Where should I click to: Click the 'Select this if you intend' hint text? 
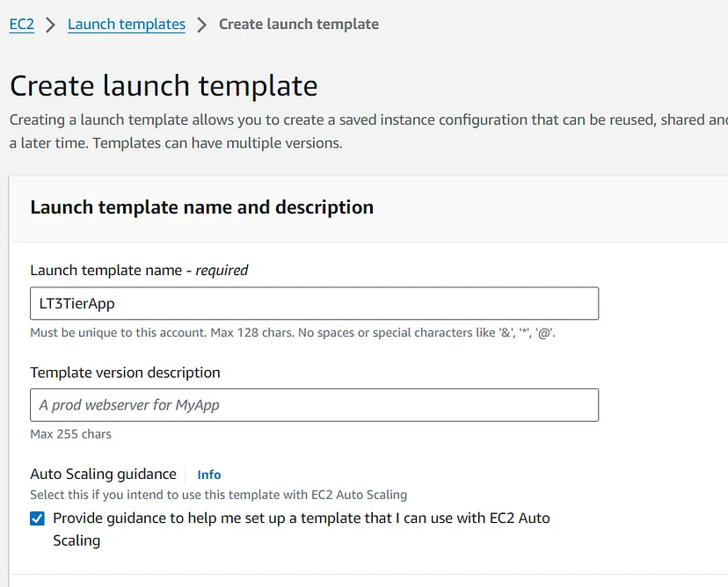(218, 495)
